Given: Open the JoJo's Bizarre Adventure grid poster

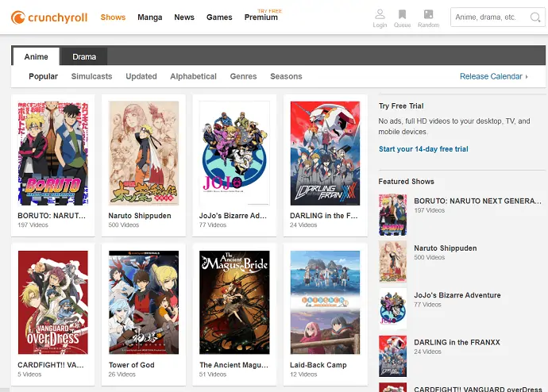Looking at the screenshot, I should (x=234, y=153).
